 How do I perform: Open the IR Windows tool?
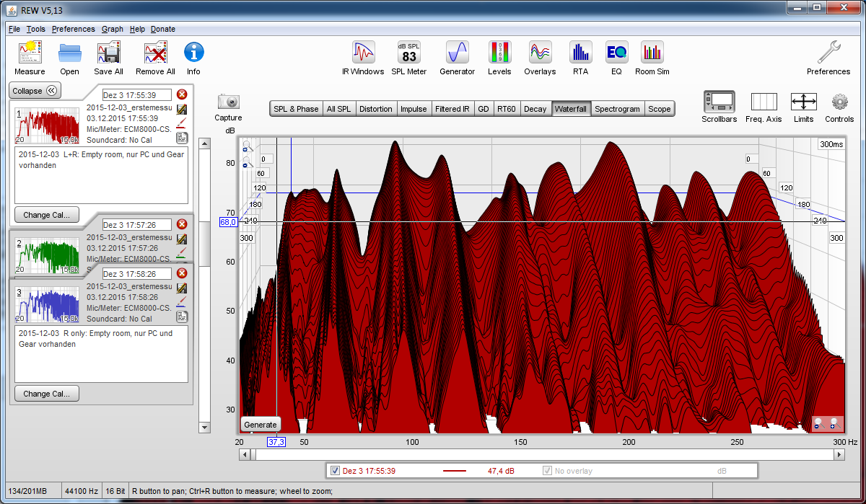point(363,53)
